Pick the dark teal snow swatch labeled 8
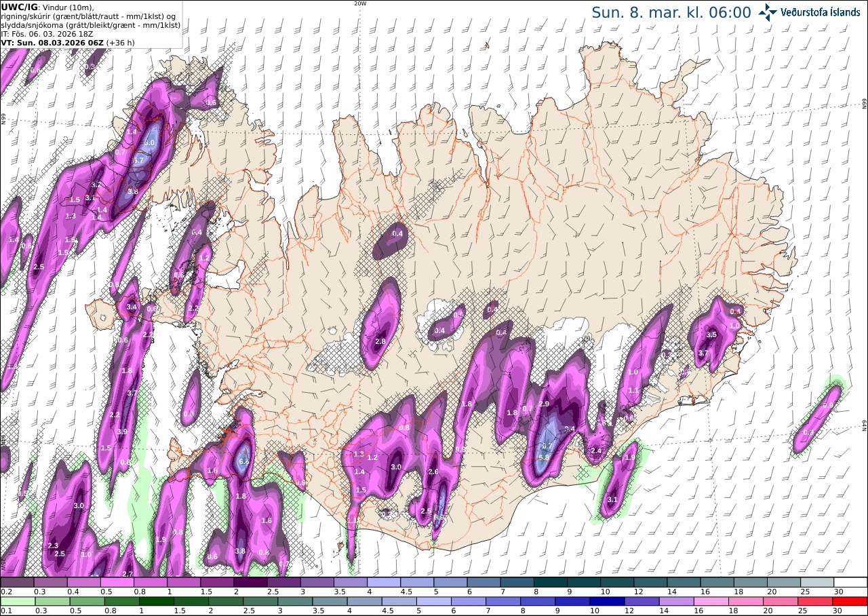 coord(550,582)
